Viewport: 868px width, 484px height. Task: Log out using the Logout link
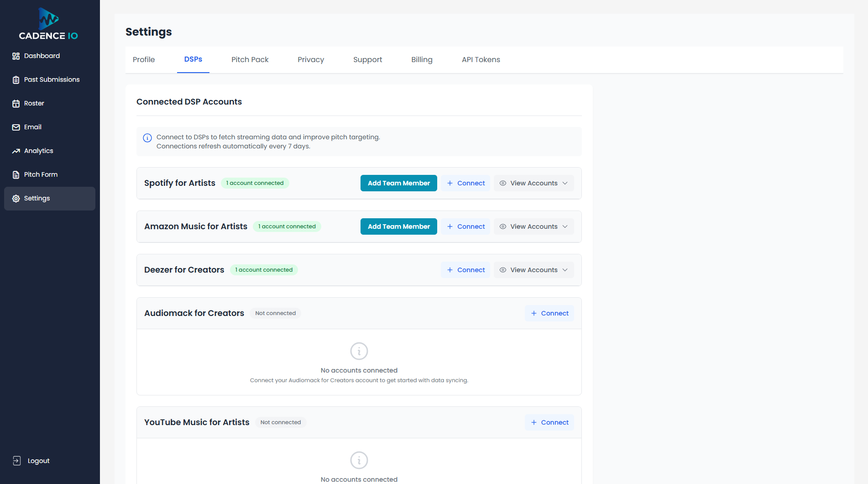pos(31,461)
